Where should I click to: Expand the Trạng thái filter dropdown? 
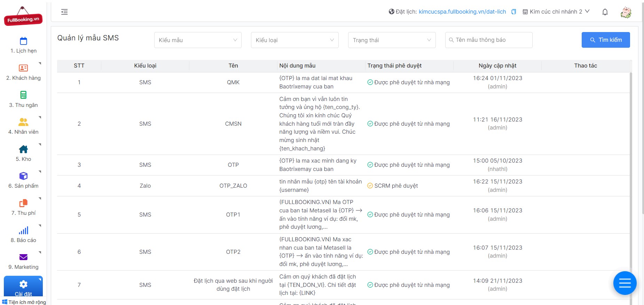coord(392,40)
